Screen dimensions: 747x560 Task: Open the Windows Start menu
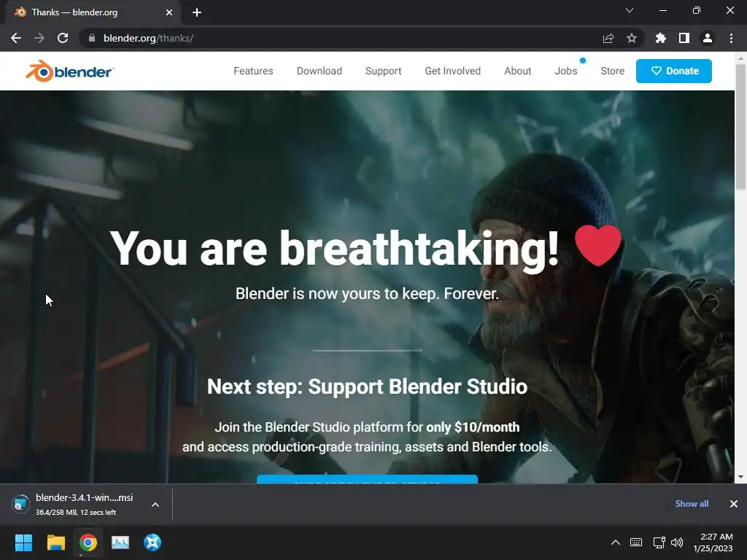[23, 542]
